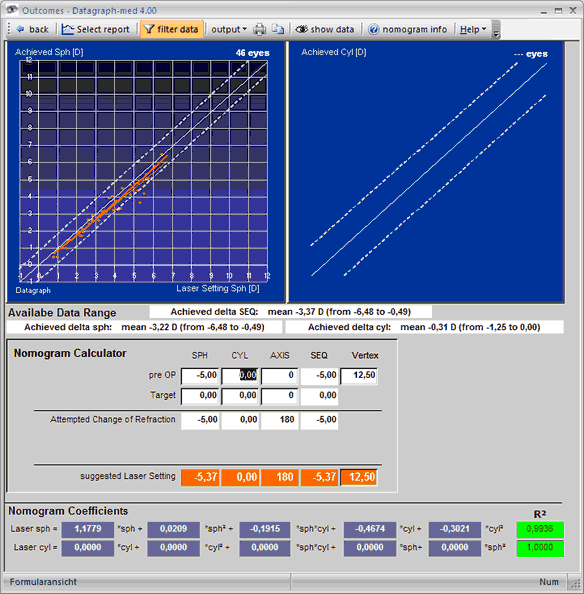The height and width of the screenshot is (594, 584).
Task: Edit the pre OP Vertex field
Action: pyautogui.click(x=359, y=376)
